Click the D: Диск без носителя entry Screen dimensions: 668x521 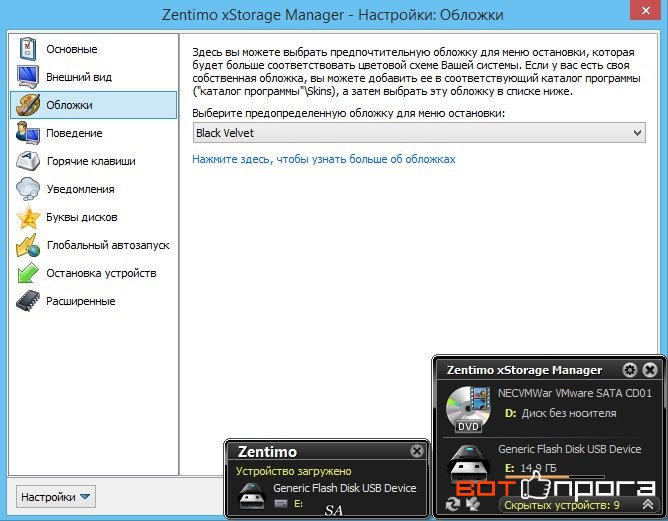pyautogui.click(x=560, y=413)
